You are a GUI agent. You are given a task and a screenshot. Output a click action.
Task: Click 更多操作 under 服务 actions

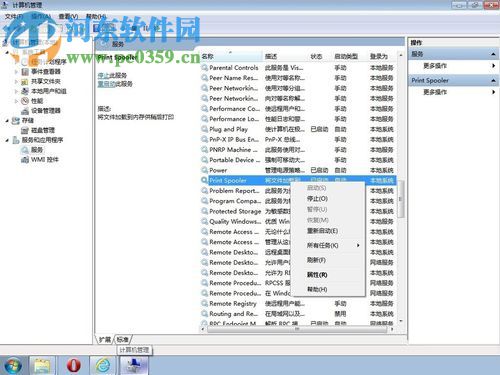click(435, 66)
